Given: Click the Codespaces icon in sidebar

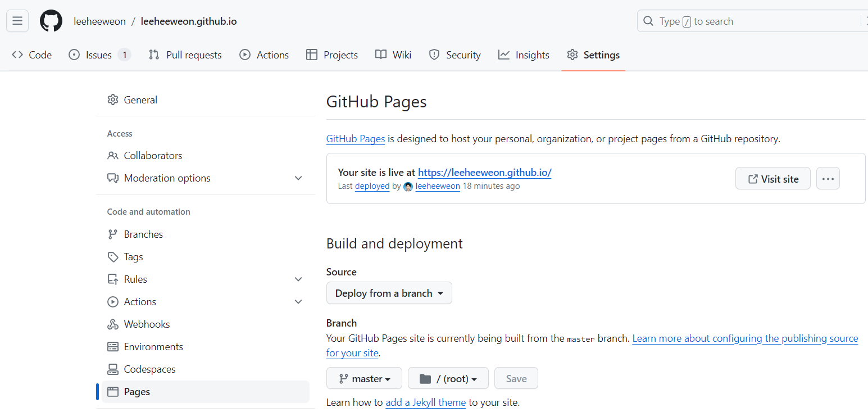Looking at the screenshot, I should 113,369.
